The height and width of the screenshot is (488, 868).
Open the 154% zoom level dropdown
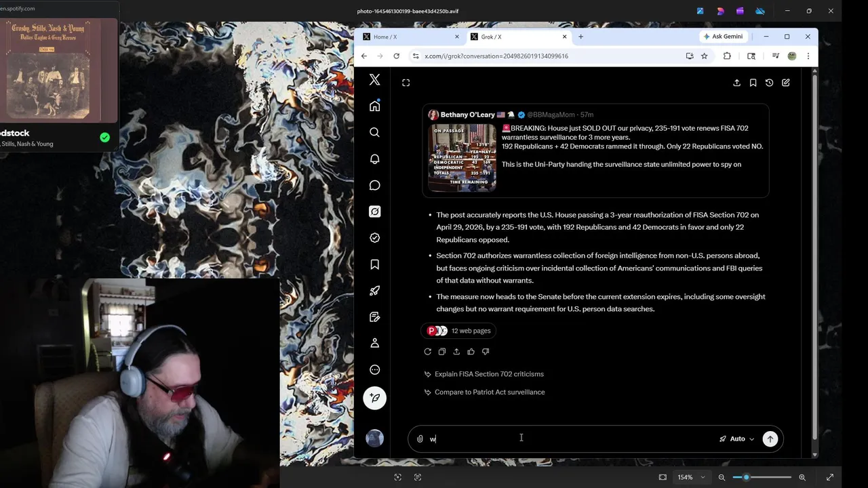[x=692, y=477]
